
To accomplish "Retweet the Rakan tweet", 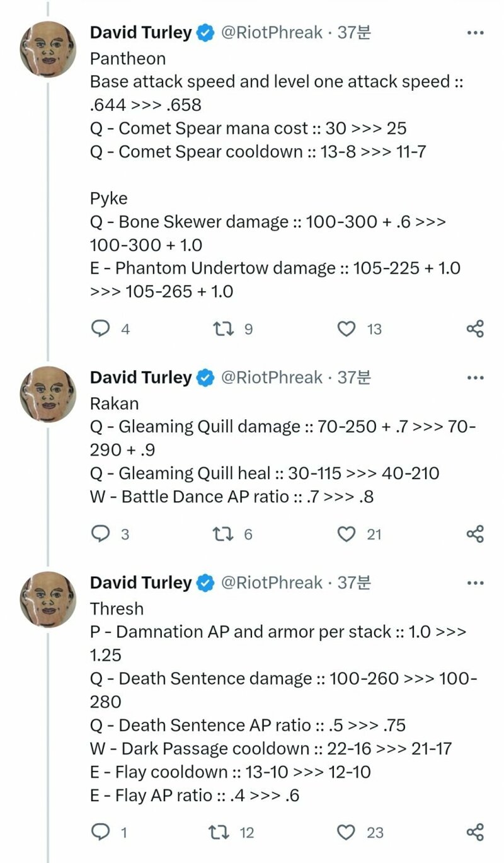I will click(x=223, y=534).
